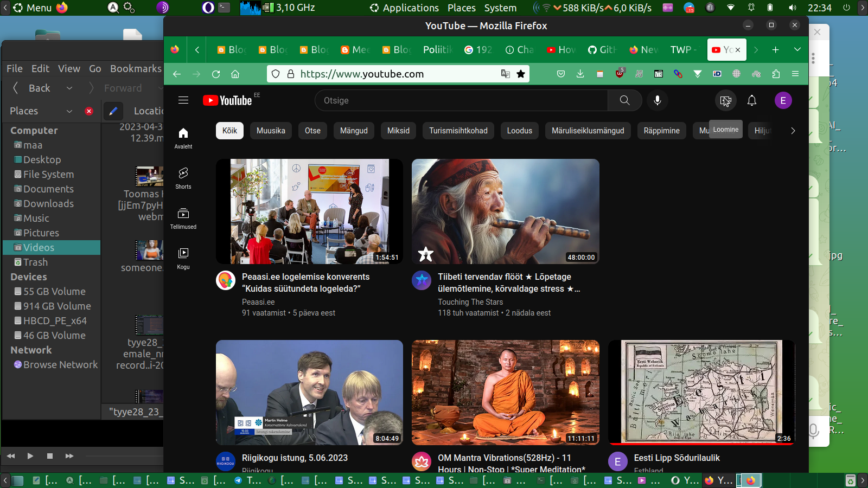Viewport: 868px width, 488px height.
Task: Click the Otsige search input field
Action: pos(461,100)
